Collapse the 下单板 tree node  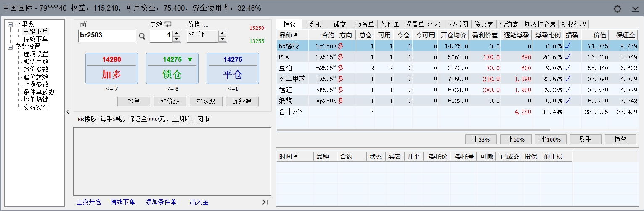(x=10, y=24)
